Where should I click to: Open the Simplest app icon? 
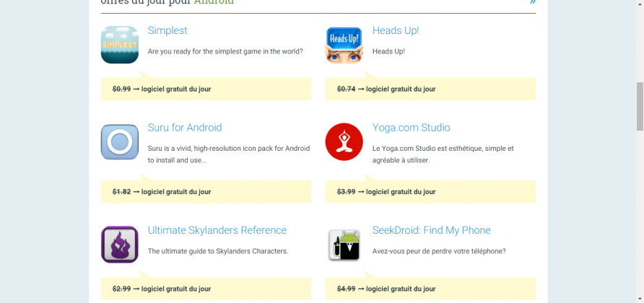120,45
